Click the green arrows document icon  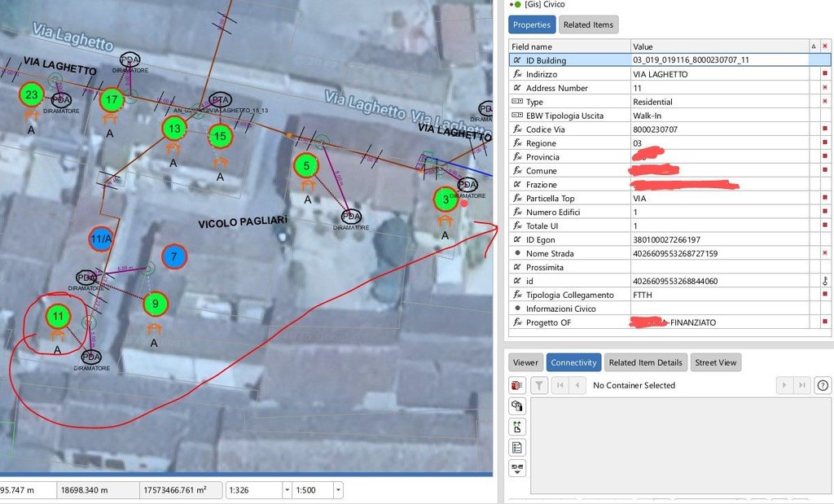point(516,427)
